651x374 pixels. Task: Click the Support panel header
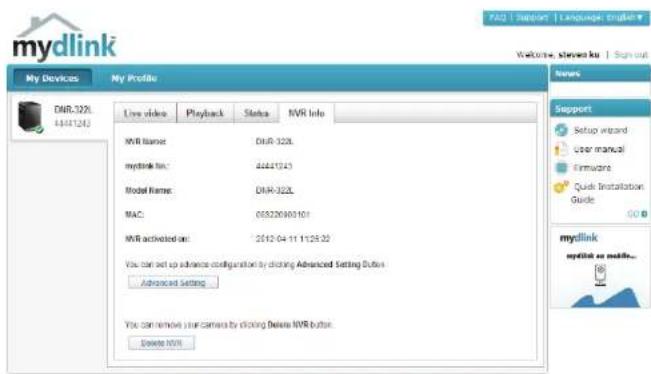(x=600, y=109)
